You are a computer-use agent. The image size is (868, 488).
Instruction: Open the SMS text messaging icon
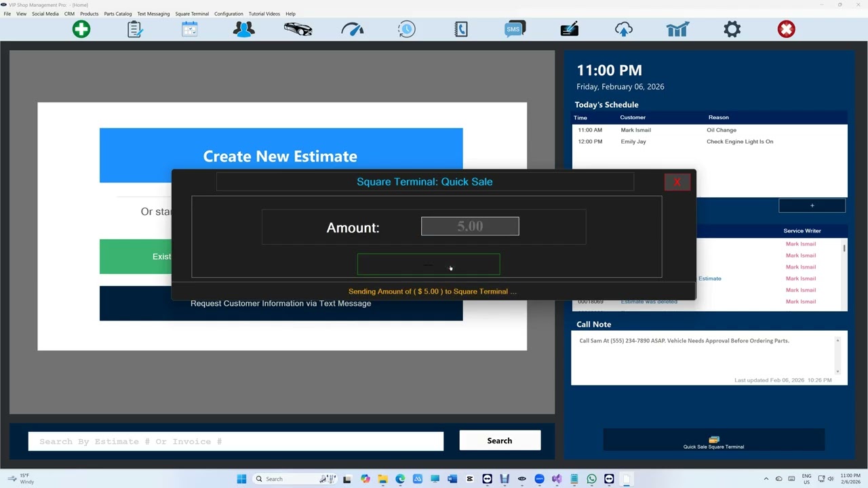pos(515,29)
